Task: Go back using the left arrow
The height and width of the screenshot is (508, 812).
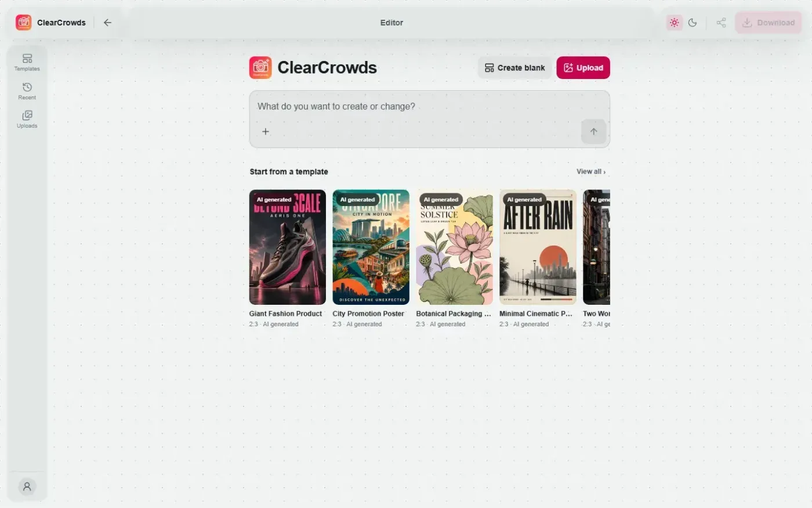Action: [107, 23]
